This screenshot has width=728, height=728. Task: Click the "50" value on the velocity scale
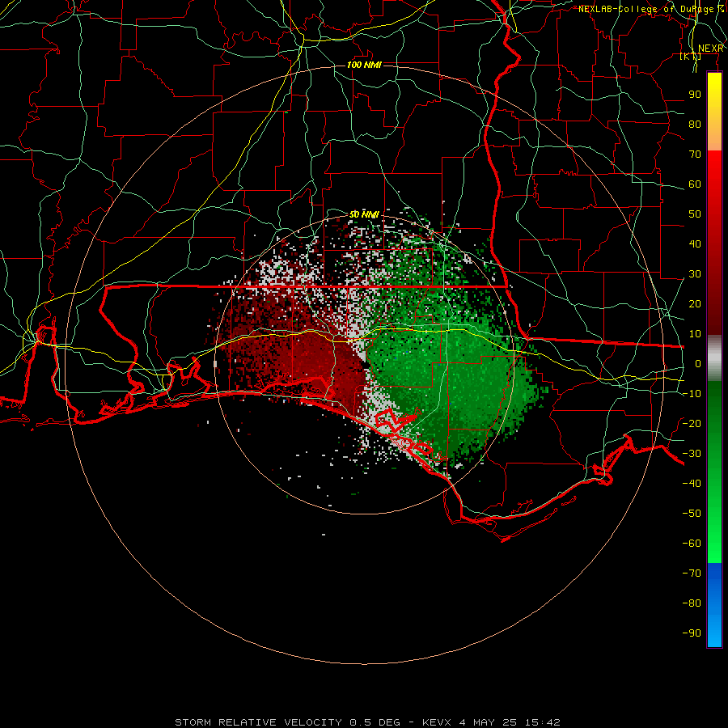tap(695, 214)
